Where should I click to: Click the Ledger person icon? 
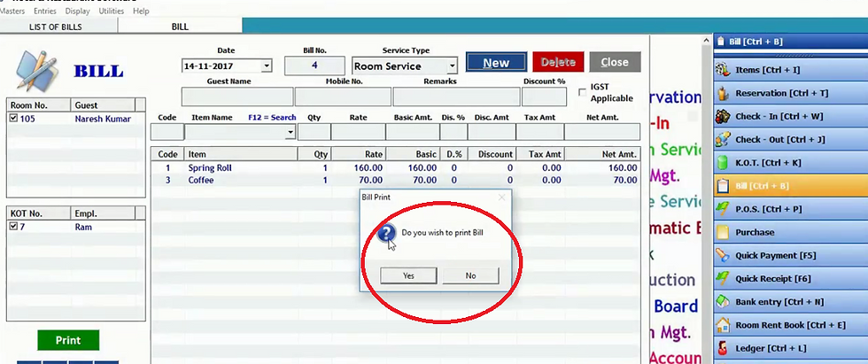723,349
